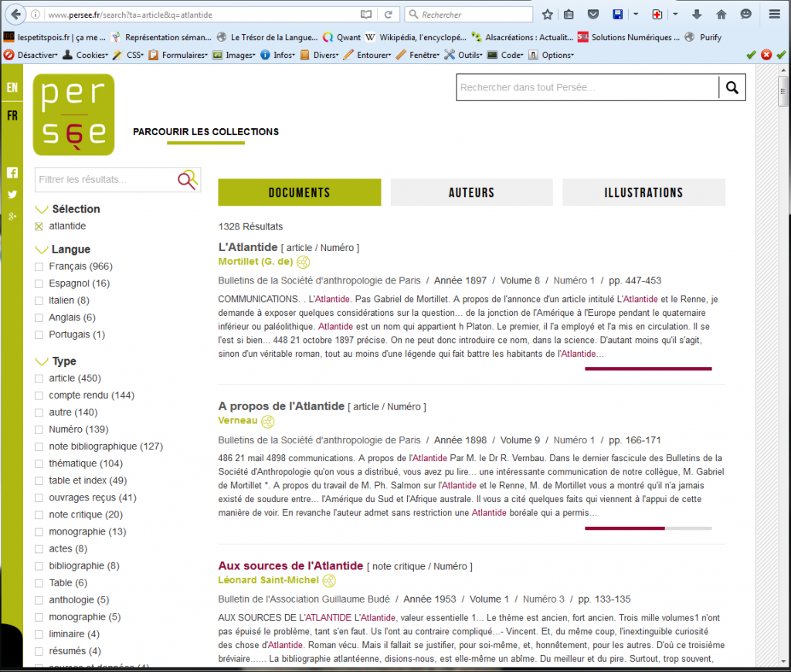
Task: Click the Twitter icon in the sidebar
Action: pyautogui.click(x=12, y=195)
